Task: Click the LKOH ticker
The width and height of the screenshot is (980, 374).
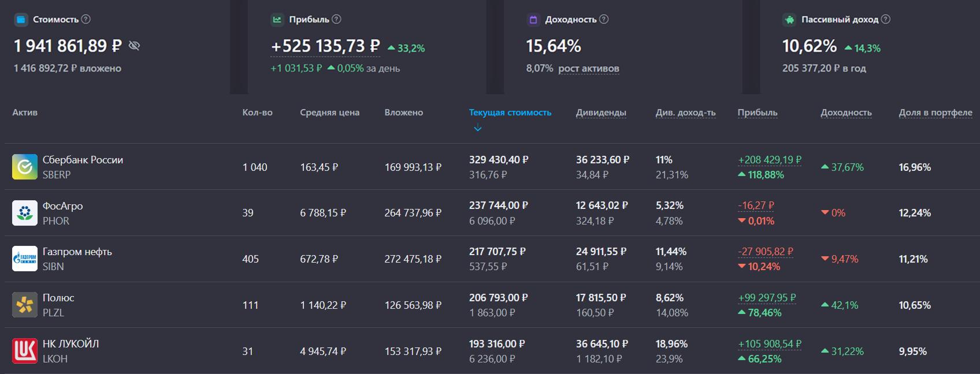Action: [55, 359]
